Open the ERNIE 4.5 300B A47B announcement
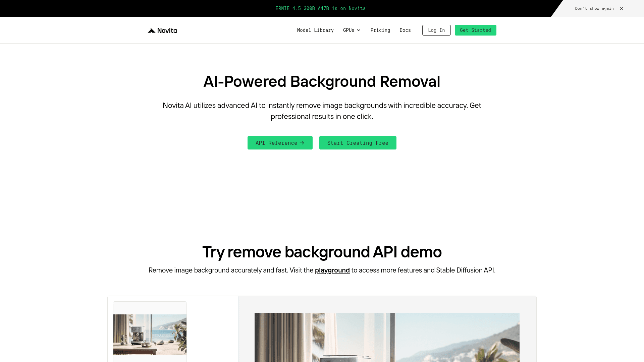Screen dimensions: 644x362 tap(321, 8)
